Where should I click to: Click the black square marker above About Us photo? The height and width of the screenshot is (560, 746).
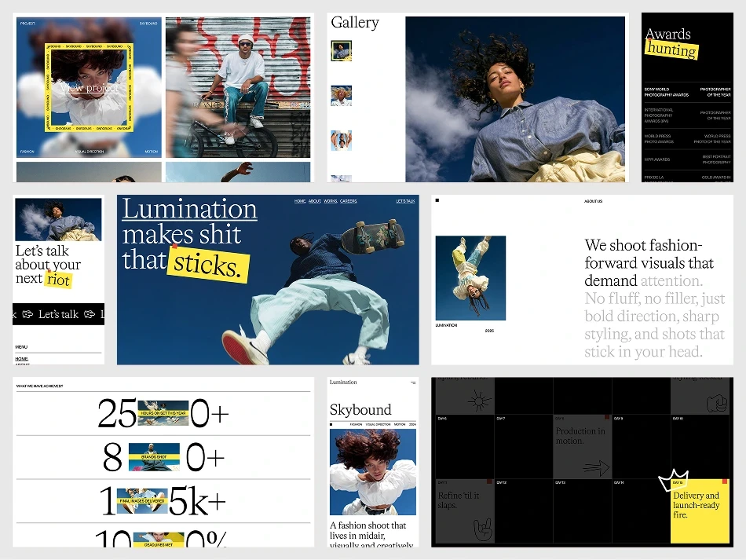437,200
